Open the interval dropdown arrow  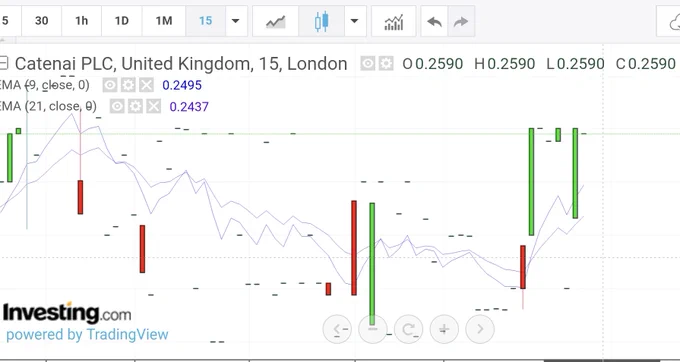[236, 21]
